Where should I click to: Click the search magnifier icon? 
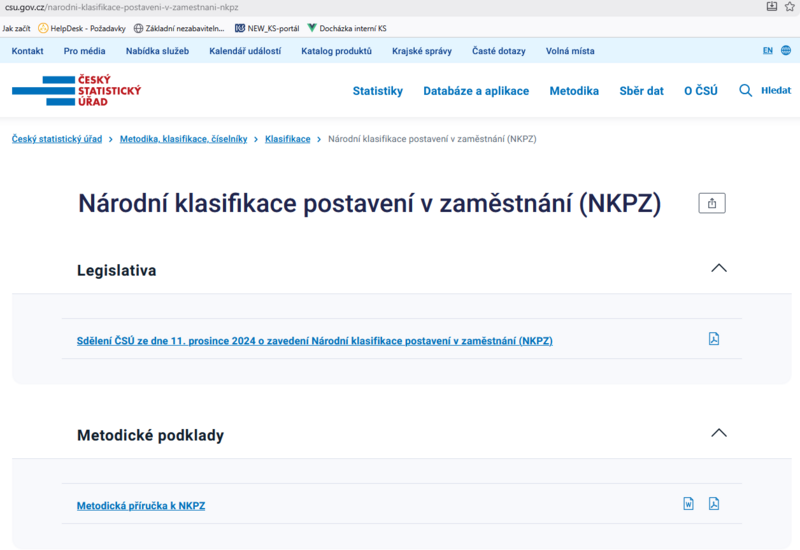[x=745, y=91]
